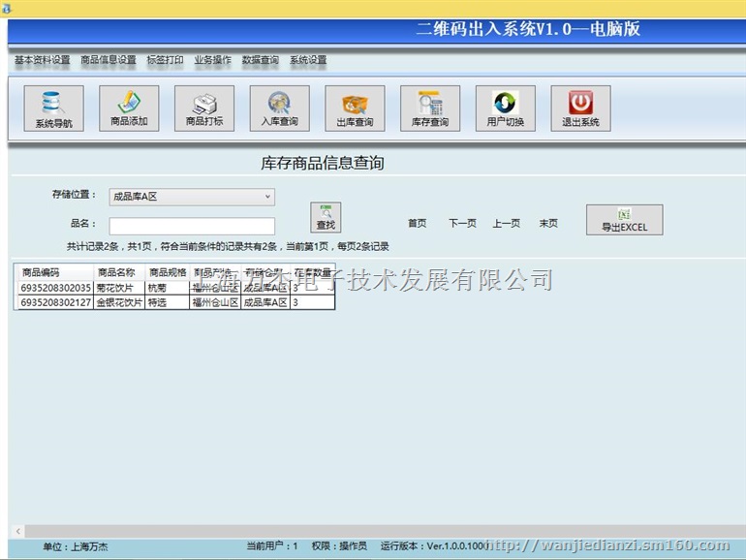Select cell 6935208302035
Viewport: 746px width, 560px height.
tap(55, 288)
